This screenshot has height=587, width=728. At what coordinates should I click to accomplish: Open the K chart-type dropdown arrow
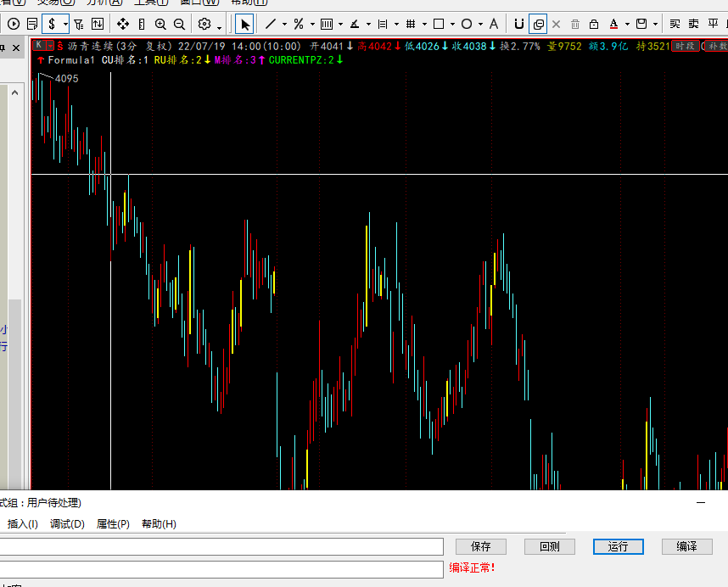point(50,46)
